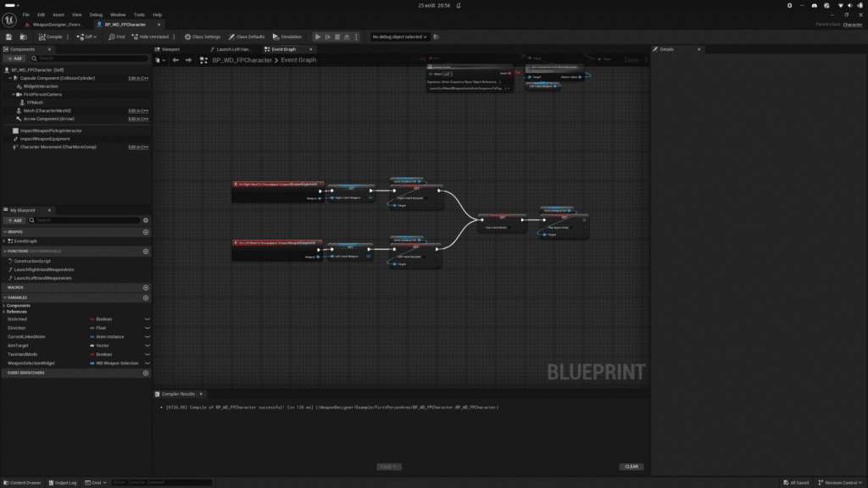Collapse the FUNCTIONS section
868x488 pixels.
[5, 251]
